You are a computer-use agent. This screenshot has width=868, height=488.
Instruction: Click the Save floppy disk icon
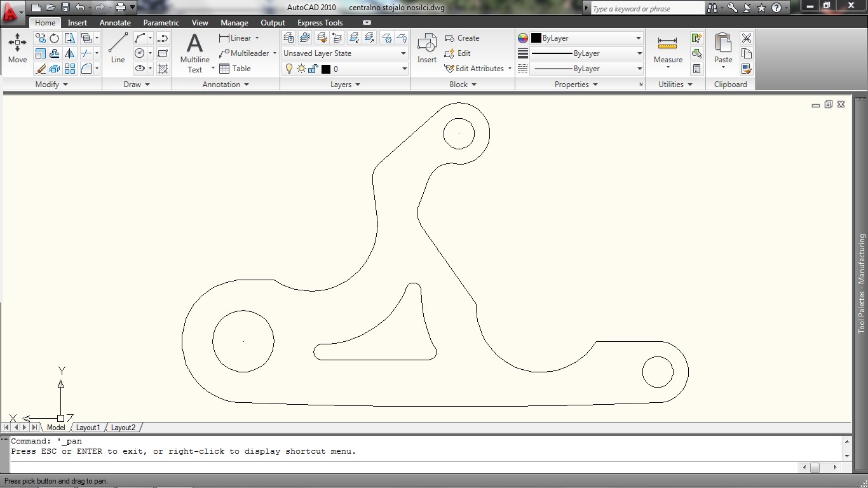[65, 8]
